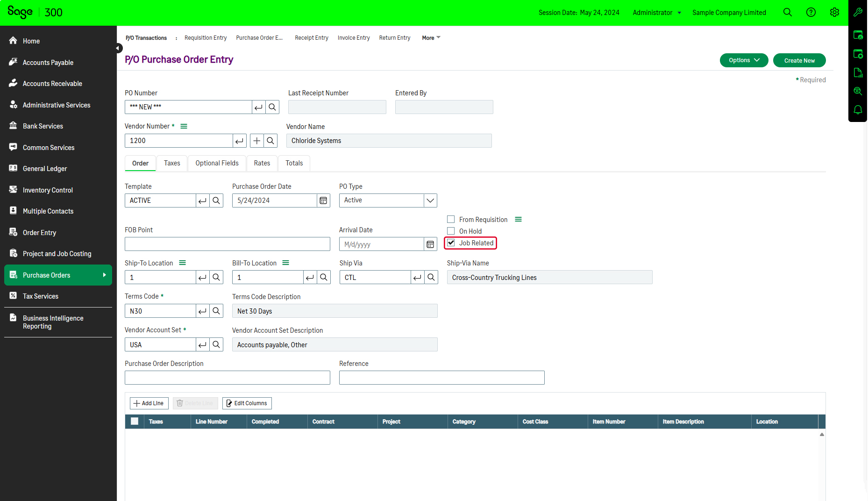Open Bill-To Location finder magnifier
The width and height of the screenshot is (868, 501).
[x=324, y=277]
